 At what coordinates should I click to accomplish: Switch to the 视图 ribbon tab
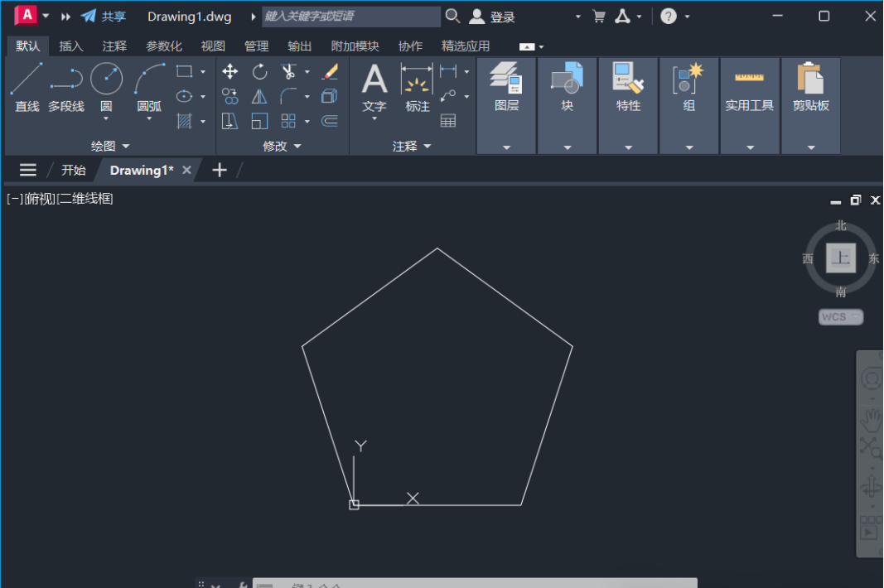coord(213,46)
